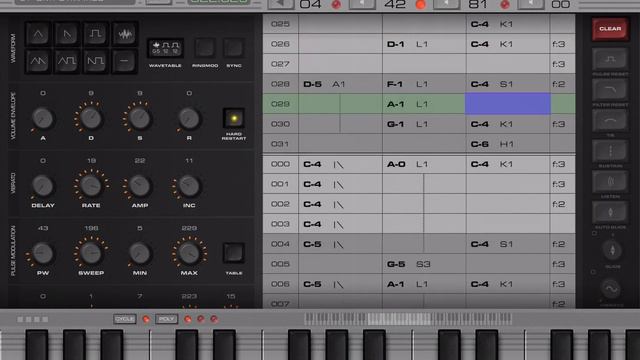
Task: Tick the small checkbox beside Vibrato
Action: (x=593, y=272)
